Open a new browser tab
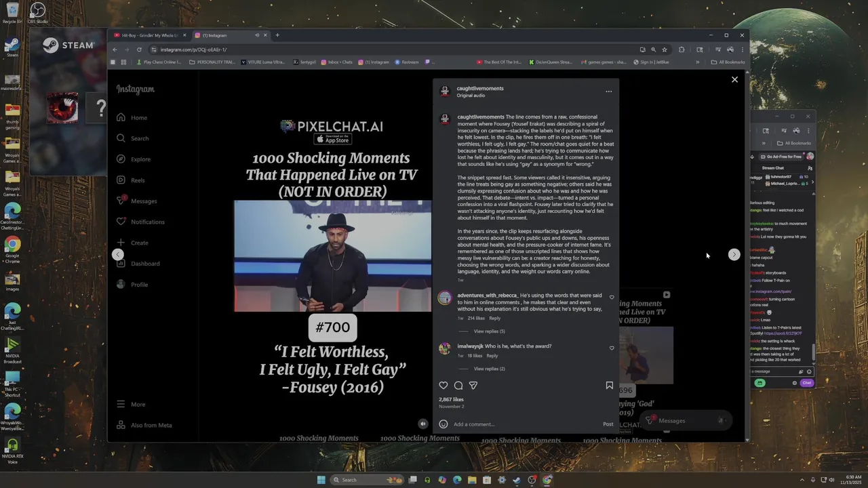Image resolution: width=868 pixels, height=488 pixels. pyautogui.click(x=277, y=35)
